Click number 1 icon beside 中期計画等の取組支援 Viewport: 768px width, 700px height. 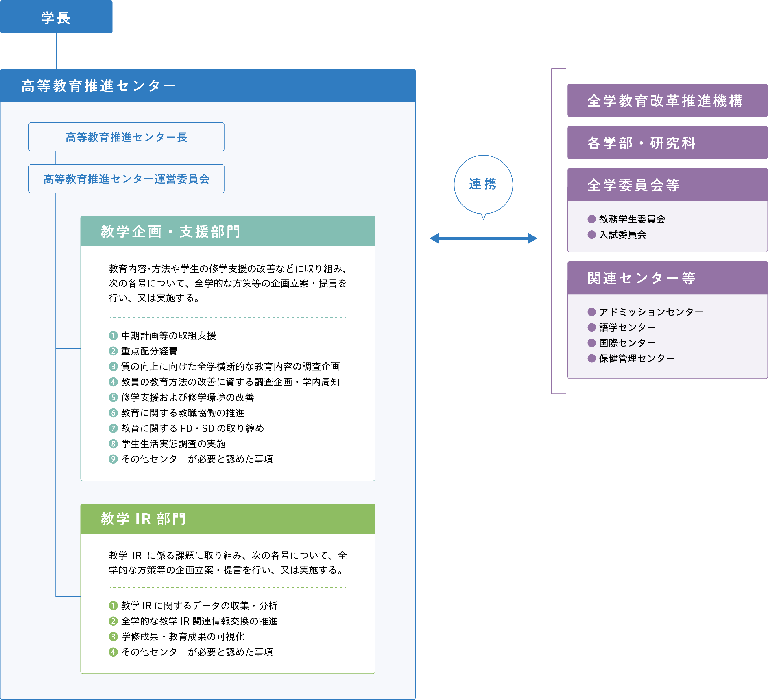coord(113,335)
